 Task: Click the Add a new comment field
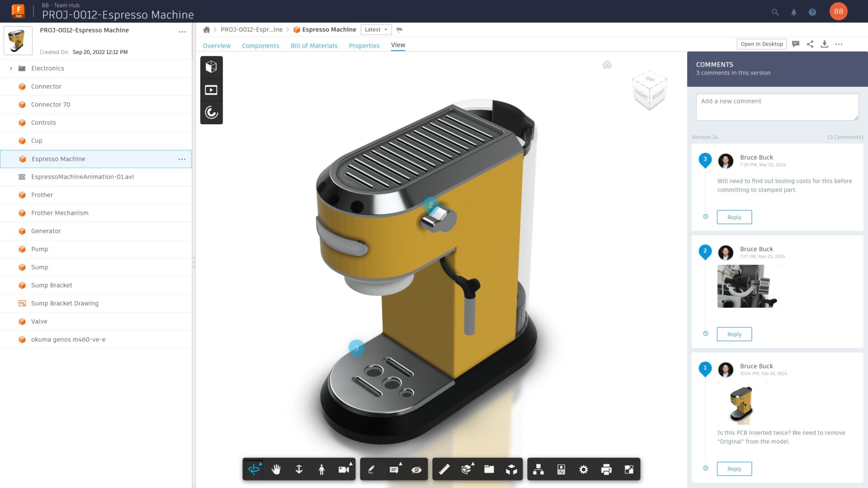tap(777, 107)
